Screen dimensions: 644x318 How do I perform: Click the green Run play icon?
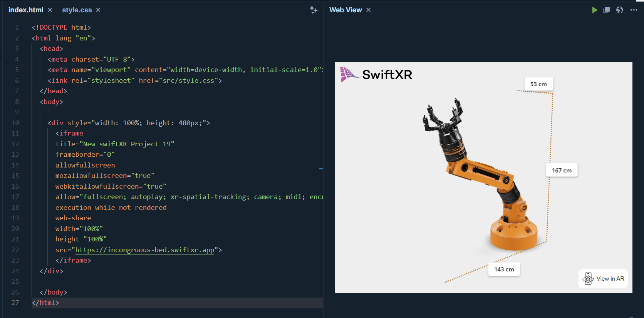tap(594, 10)
